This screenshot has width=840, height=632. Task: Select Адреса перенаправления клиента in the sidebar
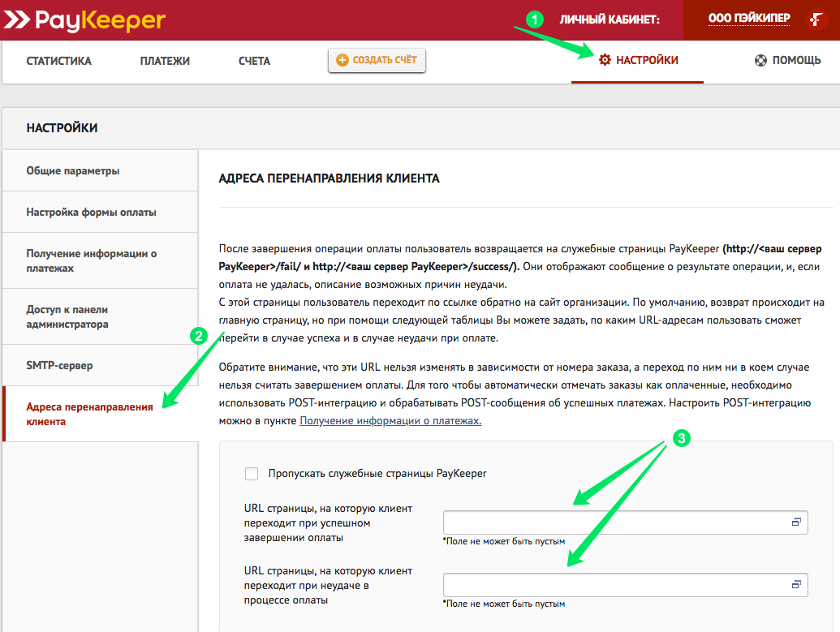pos(89,414)
